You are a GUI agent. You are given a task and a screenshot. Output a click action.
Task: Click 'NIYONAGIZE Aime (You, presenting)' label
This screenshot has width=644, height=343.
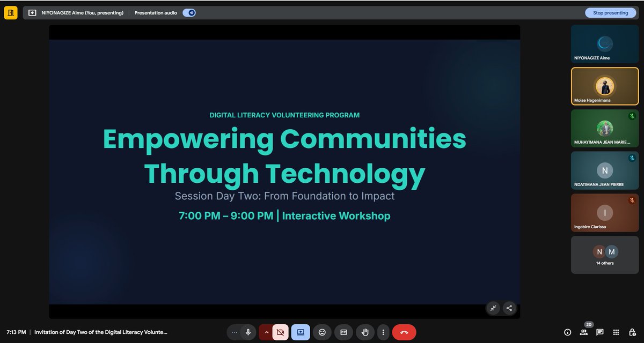[82, 13]
